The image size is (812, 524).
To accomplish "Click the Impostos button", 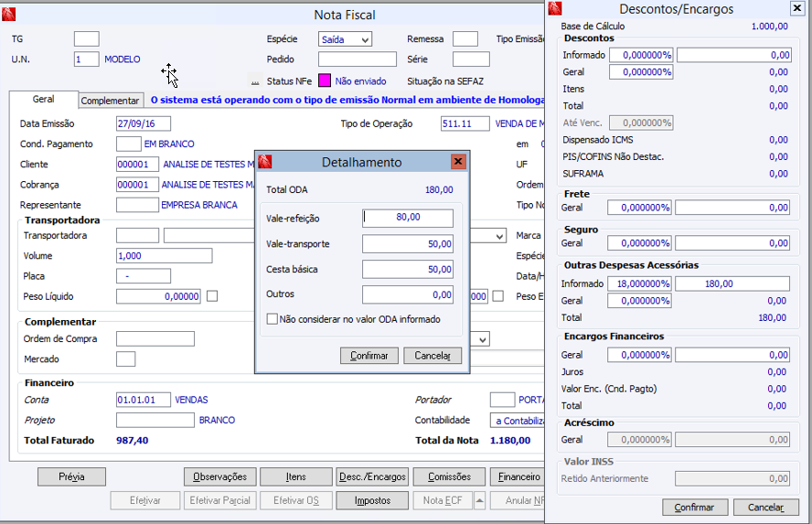I will click(372, 501).
